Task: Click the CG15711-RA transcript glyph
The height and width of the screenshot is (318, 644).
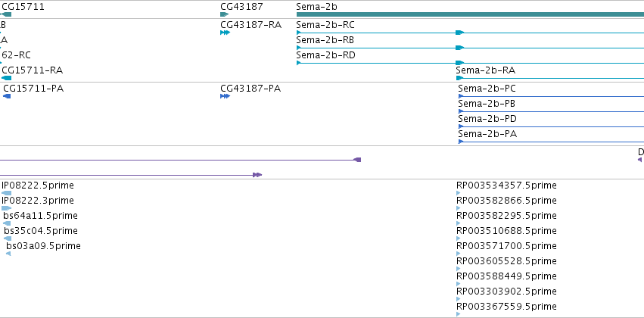Action: (x=6, y=78)
